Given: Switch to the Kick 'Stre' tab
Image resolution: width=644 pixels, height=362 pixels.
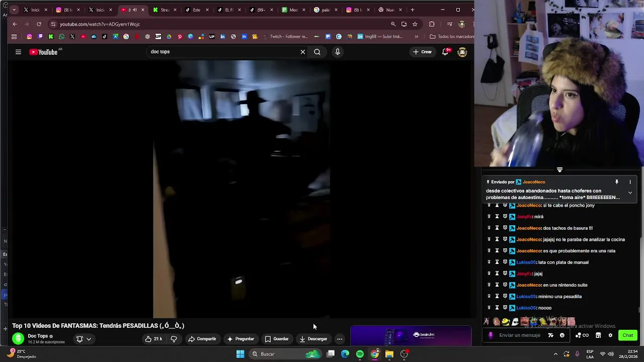Looking at the screenshot, I should tap(164, 10).
